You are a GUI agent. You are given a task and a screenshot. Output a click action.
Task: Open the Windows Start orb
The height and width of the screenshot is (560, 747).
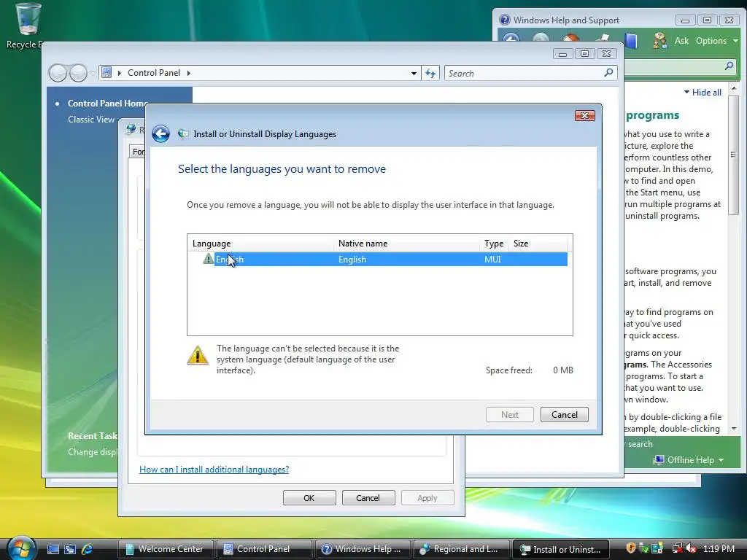click(x=21, y=548)
